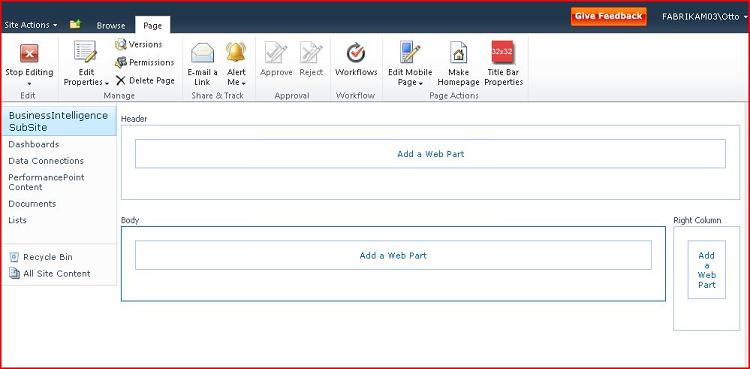Open the Recycle Bin
The image size is (750, 369).
(x=48, y=257)
